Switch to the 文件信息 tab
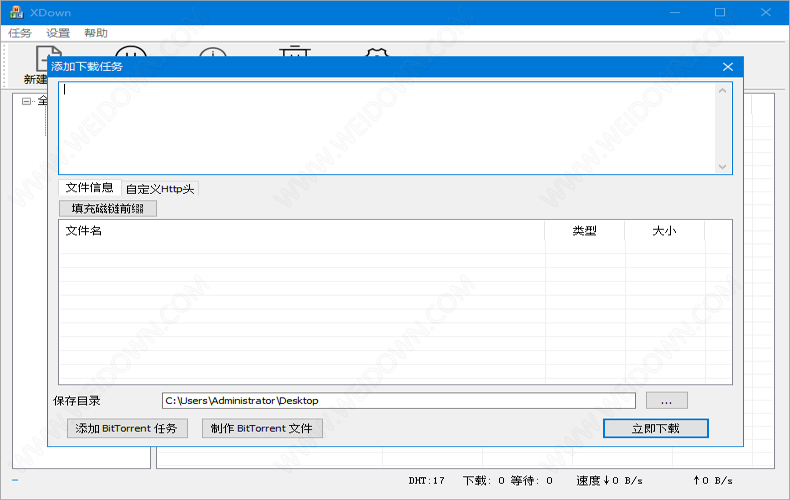This screenshot has height=500, width=790. (89, 188)
